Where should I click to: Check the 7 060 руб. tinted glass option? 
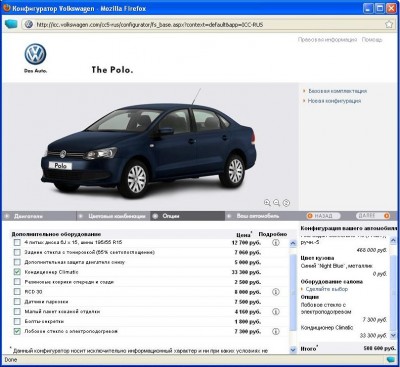click(17, 252)
